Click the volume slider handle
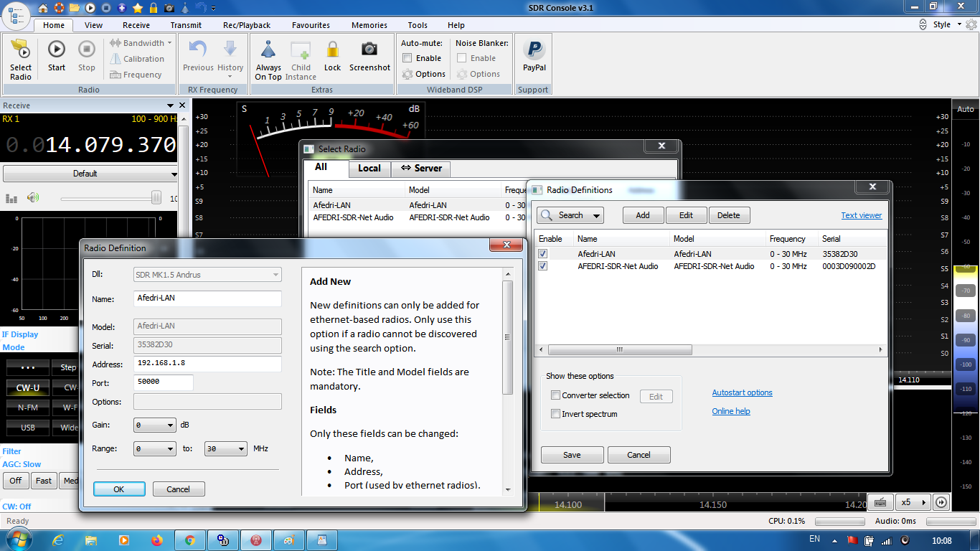 pos(156,198)
